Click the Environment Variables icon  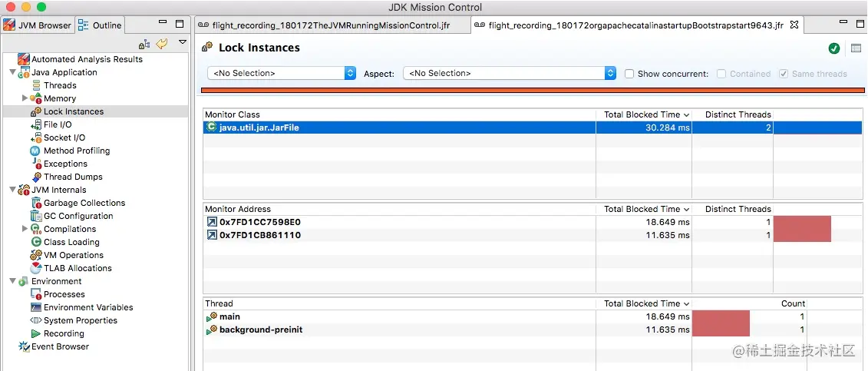pyautogui.click(x=36, y=307)
